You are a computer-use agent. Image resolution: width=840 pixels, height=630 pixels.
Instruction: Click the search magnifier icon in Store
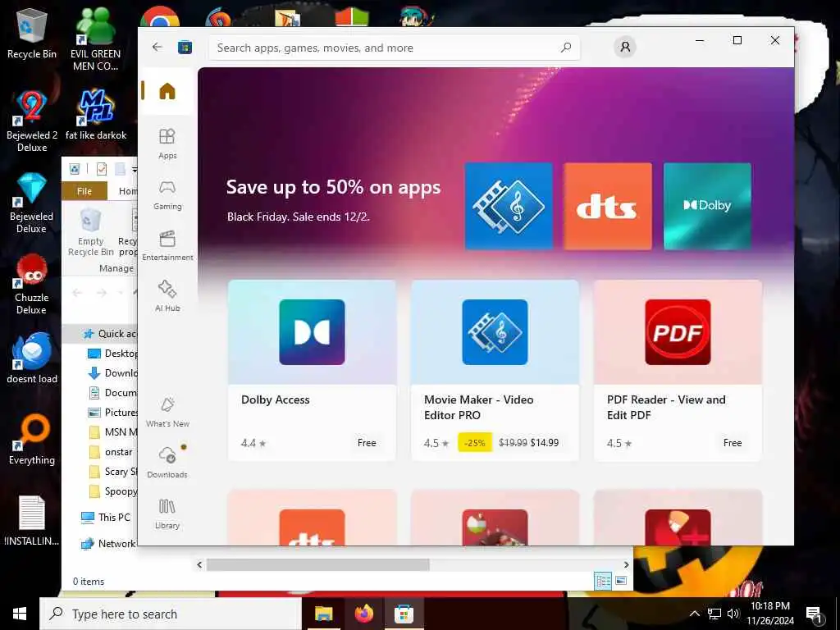(566, 48)
